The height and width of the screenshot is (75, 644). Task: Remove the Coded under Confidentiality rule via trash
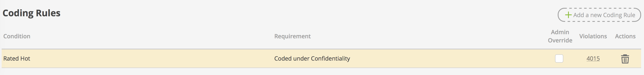[x=625, y=59]
